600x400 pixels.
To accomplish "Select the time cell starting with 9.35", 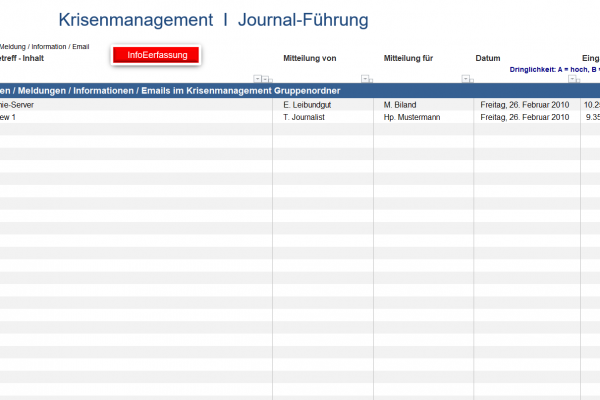I will [x=590, y=117].
